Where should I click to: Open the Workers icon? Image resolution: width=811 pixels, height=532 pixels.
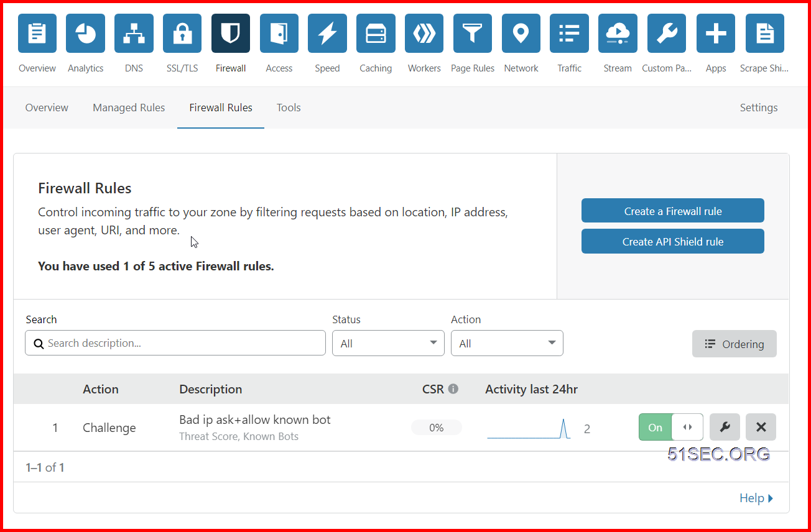coord(424,34)
